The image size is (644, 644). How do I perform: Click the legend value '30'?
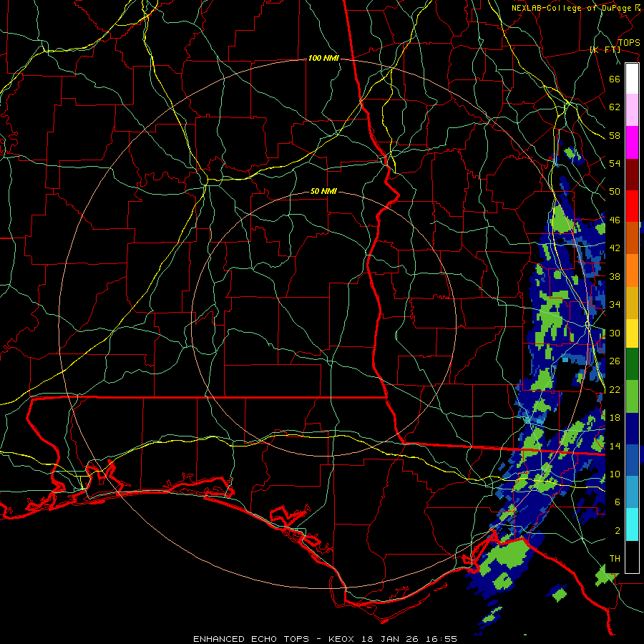tap(615, 333)
